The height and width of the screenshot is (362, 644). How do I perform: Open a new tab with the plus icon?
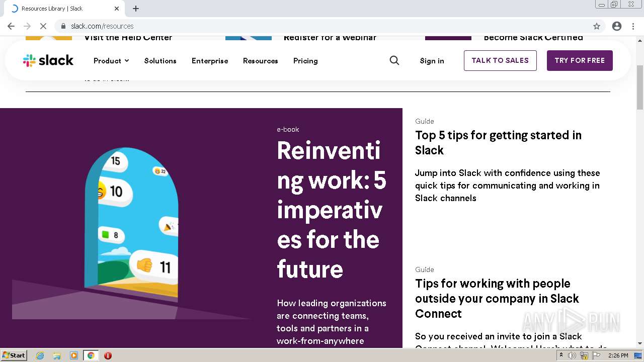(x=136, y=9)
